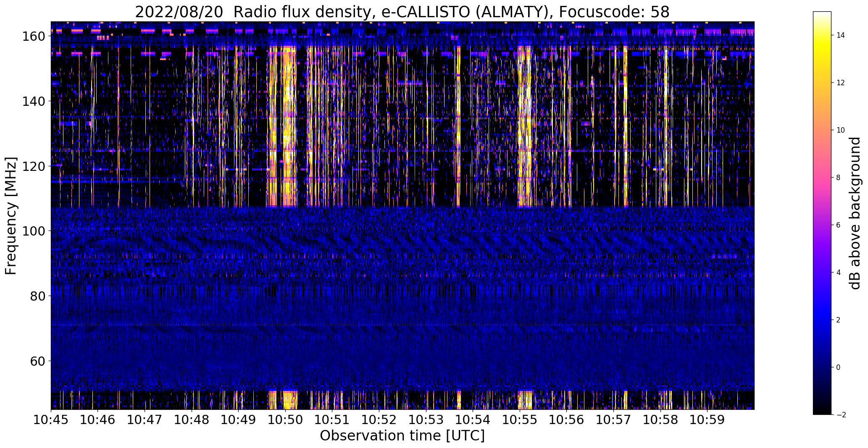Click the colorbar 6 tick label
Image resolution: width=868 pixels, height=448 pixels.
pyautogui.click(x=839, y=225)
